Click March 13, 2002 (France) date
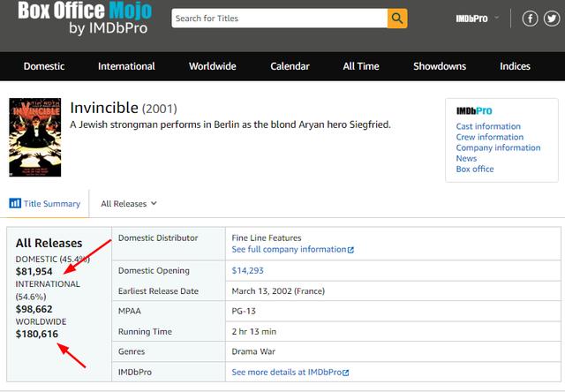 pos(278,291)
